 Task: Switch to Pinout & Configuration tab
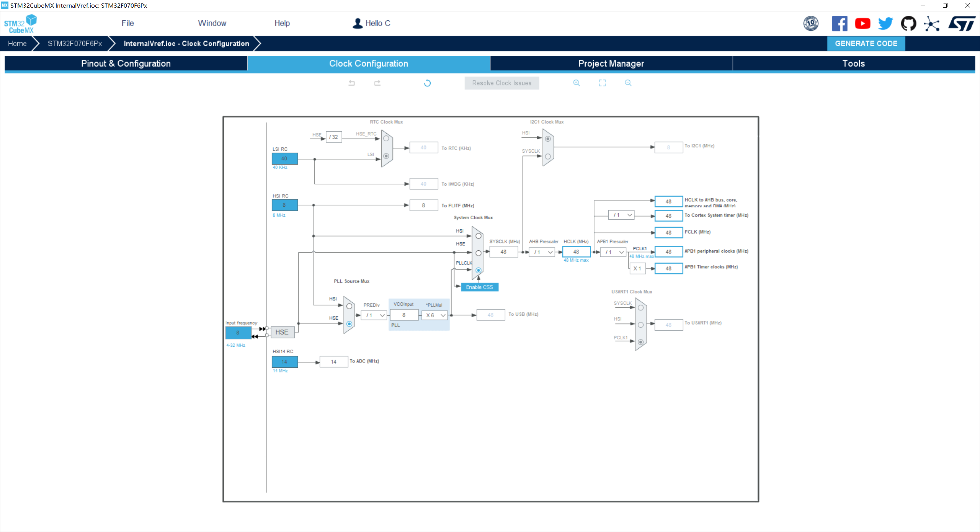(126, 64)
